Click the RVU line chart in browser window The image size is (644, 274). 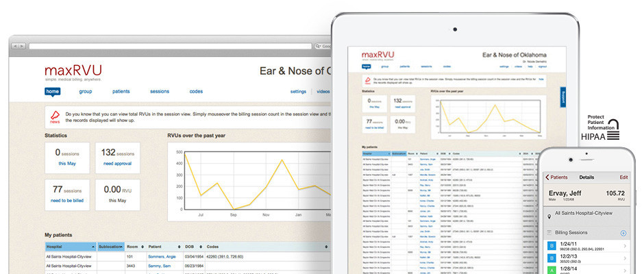(258, 181)
